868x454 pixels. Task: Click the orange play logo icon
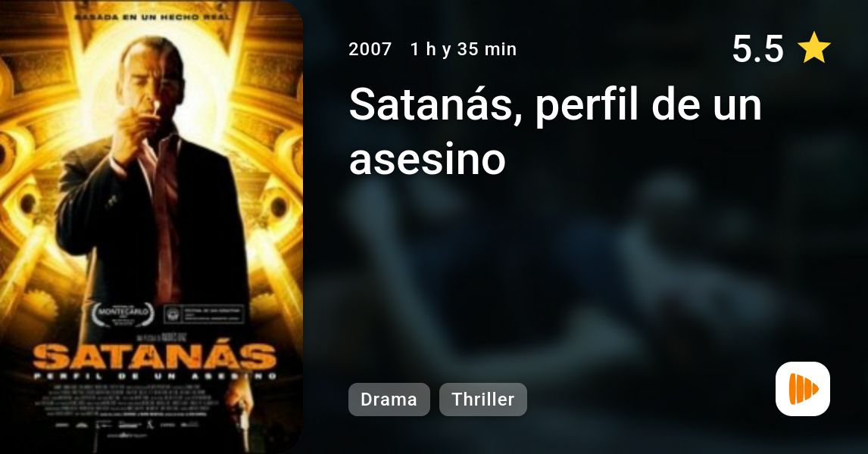(x=803, y=389)
